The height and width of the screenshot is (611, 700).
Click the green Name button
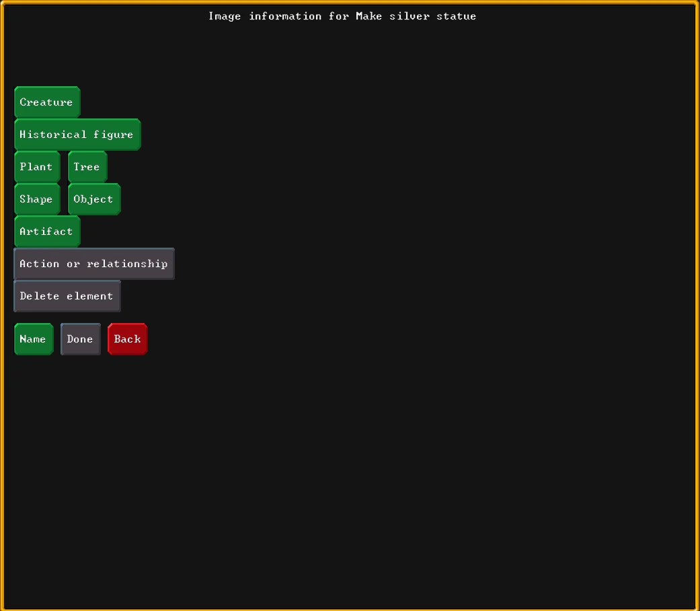(x=34, y=339)
